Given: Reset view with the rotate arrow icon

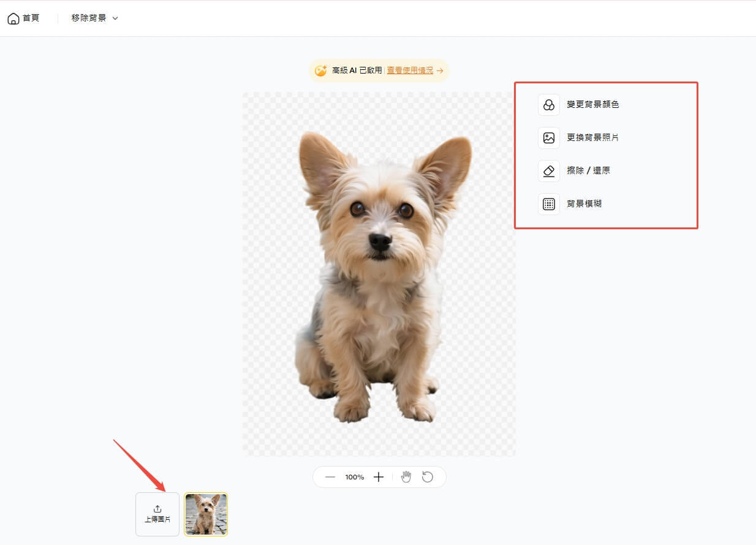Looking at the screenshot, I should [x=428, y=477].
